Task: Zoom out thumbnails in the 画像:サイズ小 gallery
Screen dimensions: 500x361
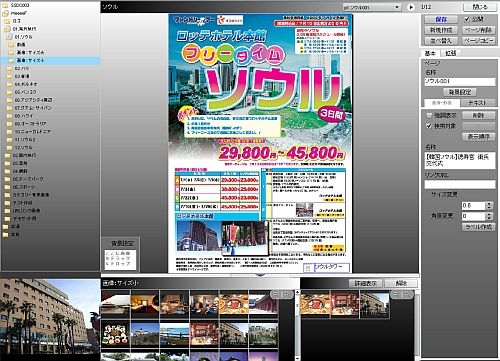Action: pos(275,294)
